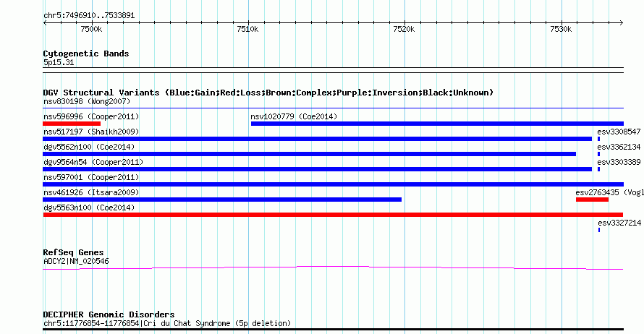The height and width of the screenshot is (334, 644).
Task: Click the left arrowhead of the ruler
Action: tap(45, 23)
